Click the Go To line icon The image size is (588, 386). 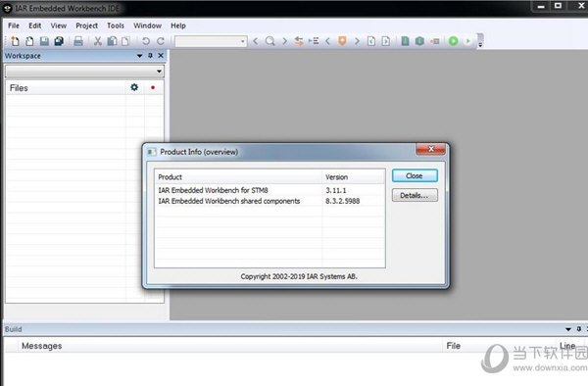tap(314, 41)
